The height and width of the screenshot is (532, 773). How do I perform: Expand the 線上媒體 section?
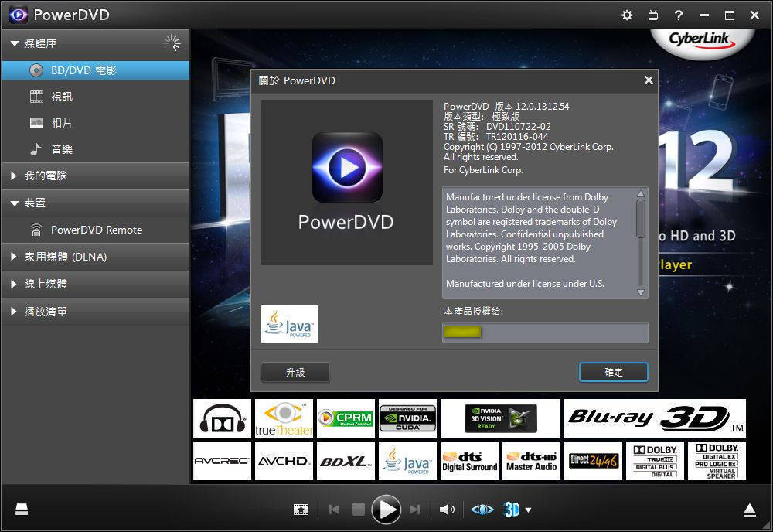(14, 284)
